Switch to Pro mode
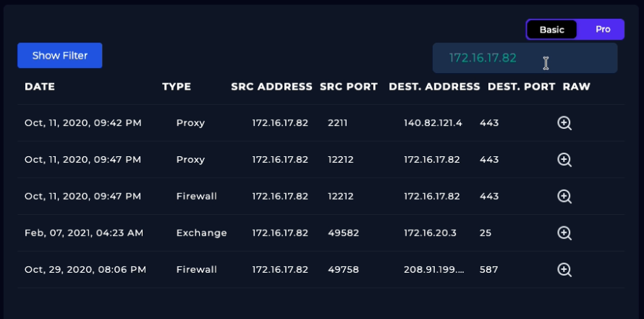 pos(603,30)
